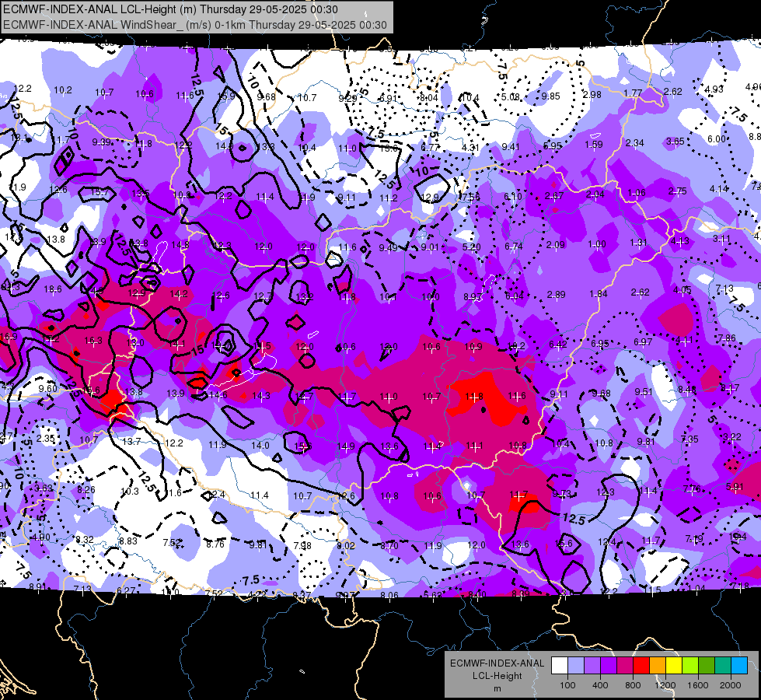
Task: Click the wind shear value 8.32
Action: coord(85,539)
